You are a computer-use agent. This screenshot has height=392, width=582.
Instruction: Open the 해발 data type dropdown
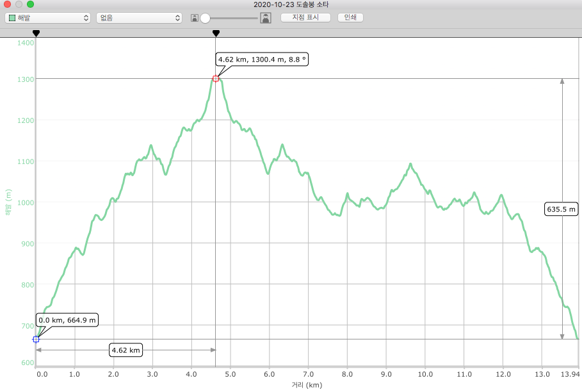point(47,18)
